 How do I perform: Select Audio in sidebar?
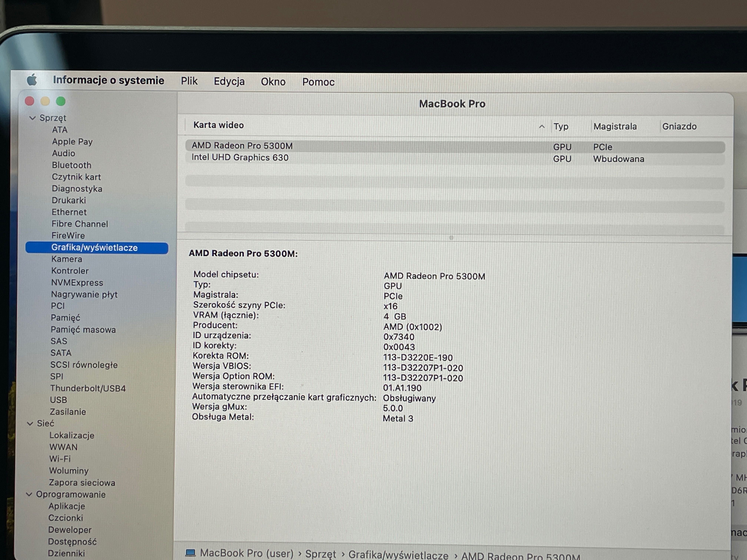(64, 153)
